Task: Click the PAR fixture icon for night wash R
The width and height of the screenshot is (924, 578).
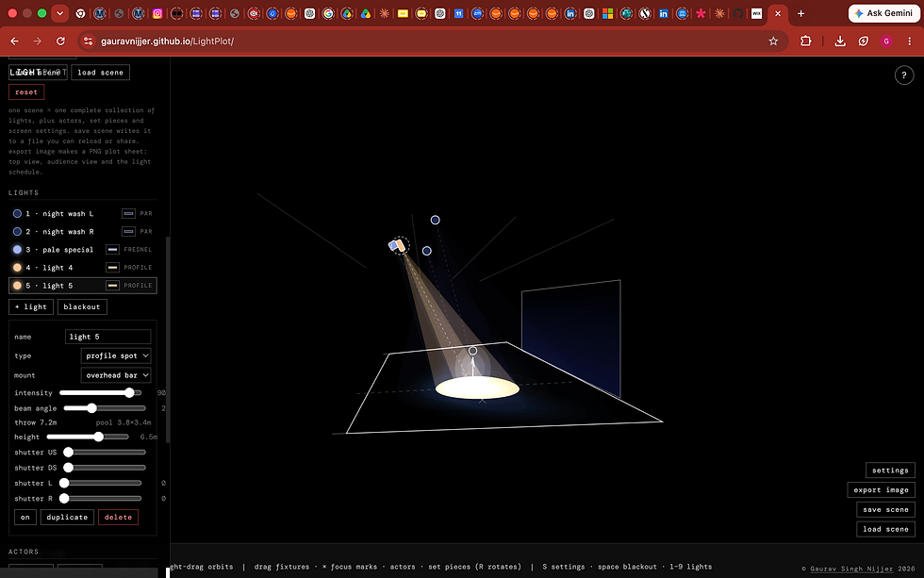Action: [128, 232]
